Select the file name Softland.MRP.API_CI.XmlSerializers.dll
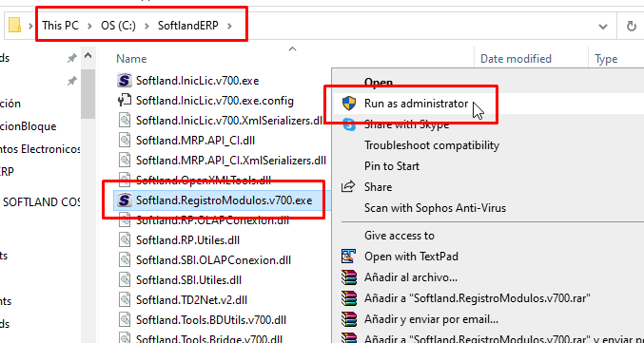Viewport: 644px width, 343px height. (231, 160)
